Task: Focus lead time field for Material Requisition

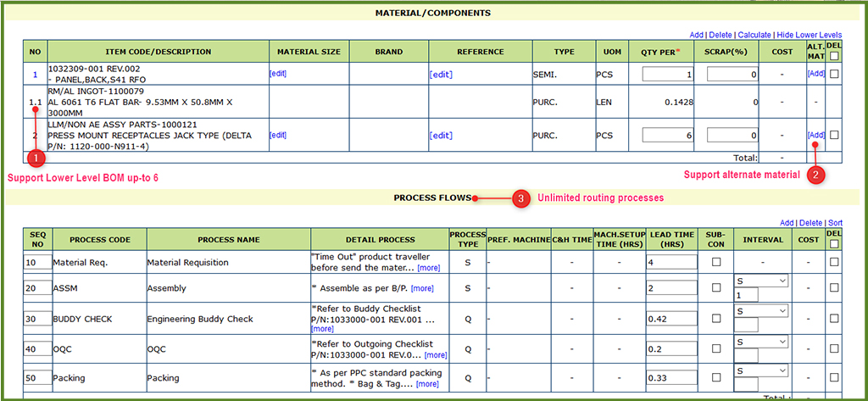Action: tap(671, 262)
